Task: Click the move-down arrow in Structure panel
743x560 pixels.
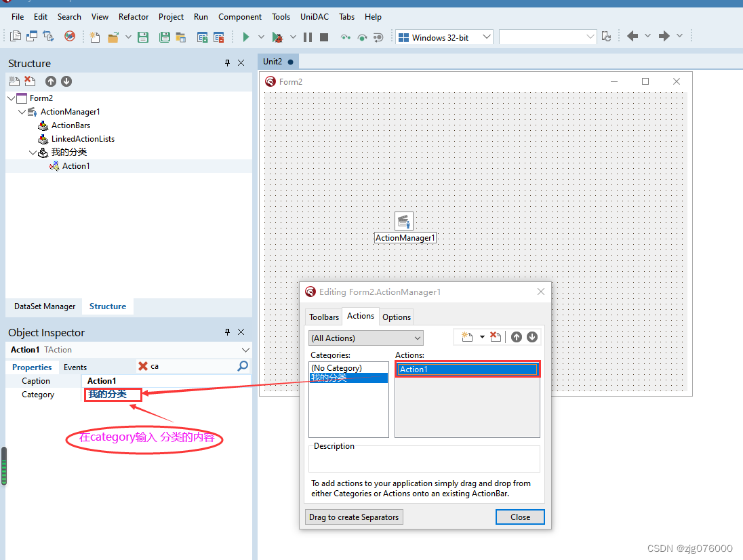Action: pos(66,81)
